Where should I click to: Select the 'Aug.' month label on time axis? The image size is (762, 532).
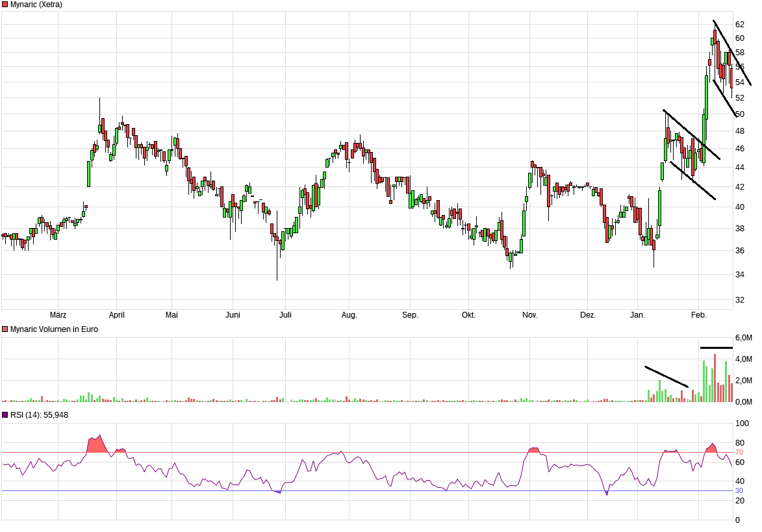point(349,315)
